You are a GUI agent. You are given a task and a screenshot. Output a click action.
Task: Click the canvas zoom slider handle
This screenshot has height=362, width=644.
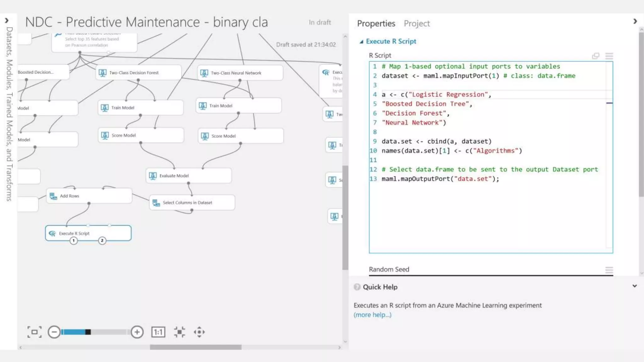(x=88, y=332)
